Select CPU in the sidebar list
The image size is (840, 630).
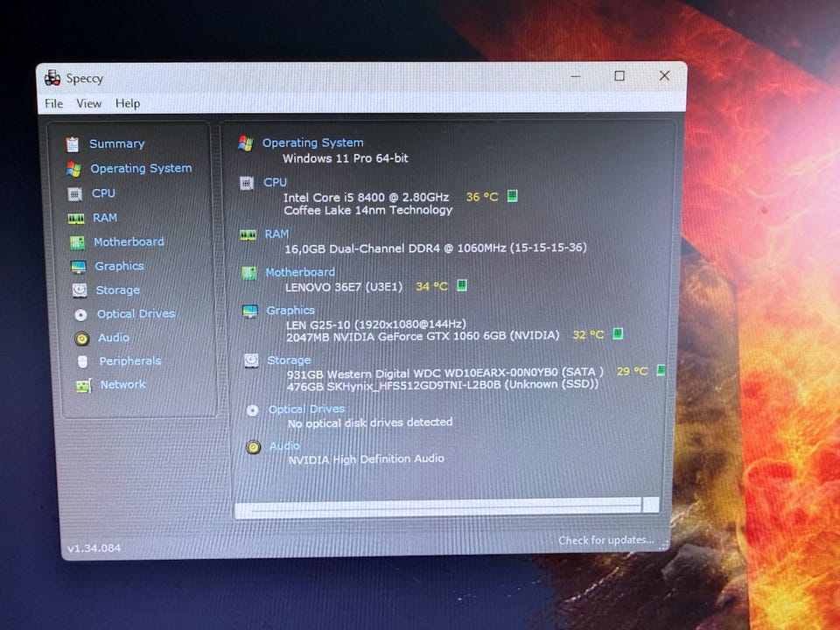tap(103, 192)
